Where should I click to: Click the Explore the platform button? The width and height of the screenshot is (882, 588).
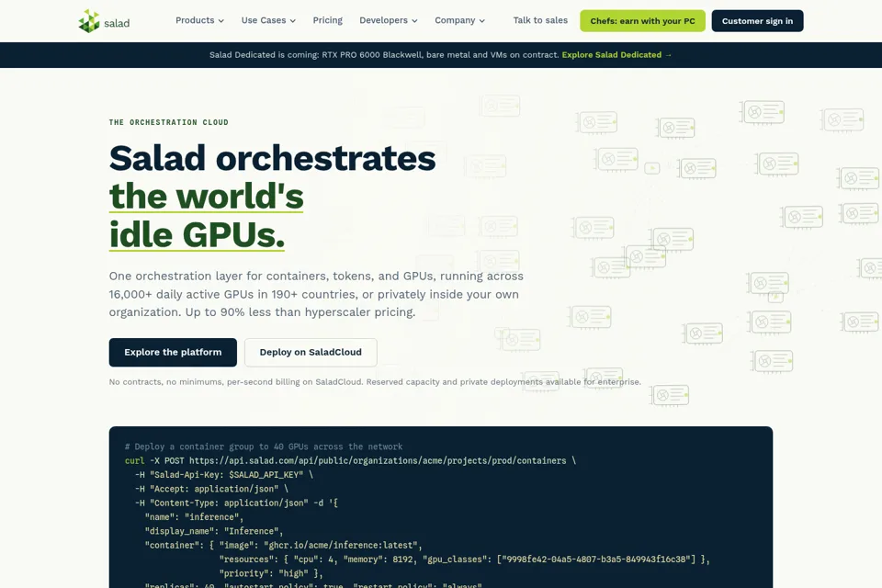click(173, 352)
